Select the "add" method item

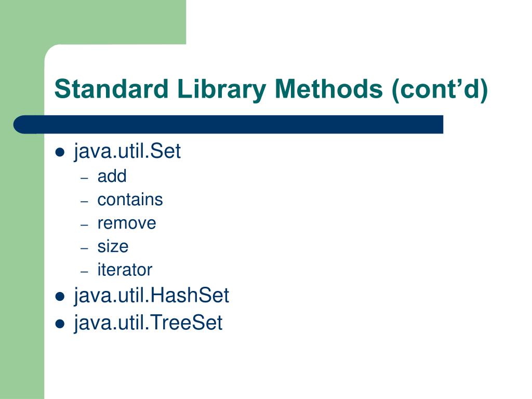[112, 176]
